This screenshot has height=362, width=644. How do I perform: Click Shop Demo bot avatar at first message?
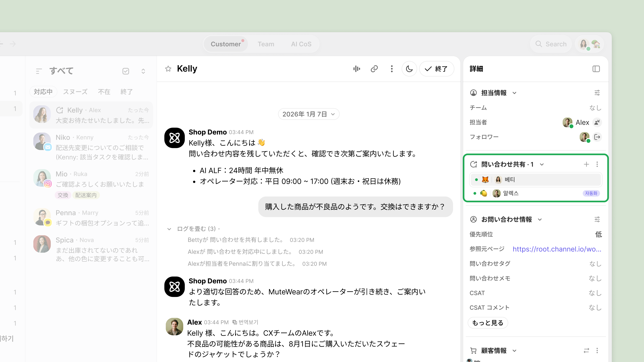(x=174, y=138)
